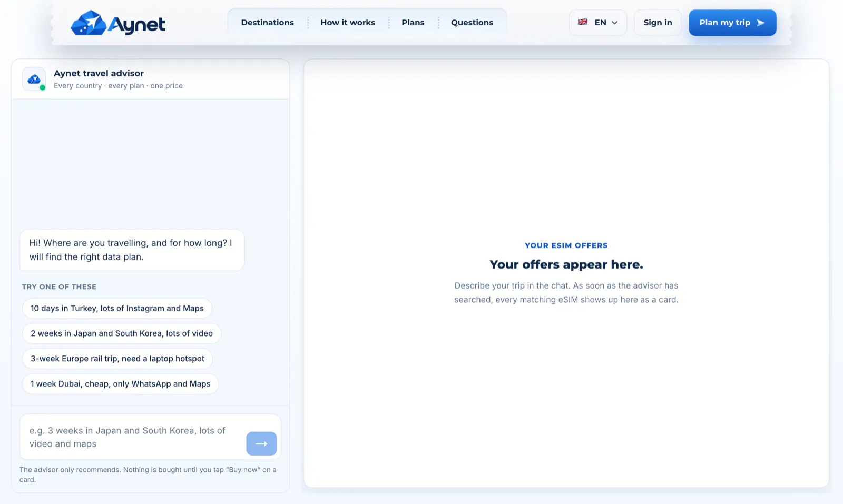Click the 'Your offers appear here.' heading
The height and width of the screenshot is (504, 843).
[566, 264]
